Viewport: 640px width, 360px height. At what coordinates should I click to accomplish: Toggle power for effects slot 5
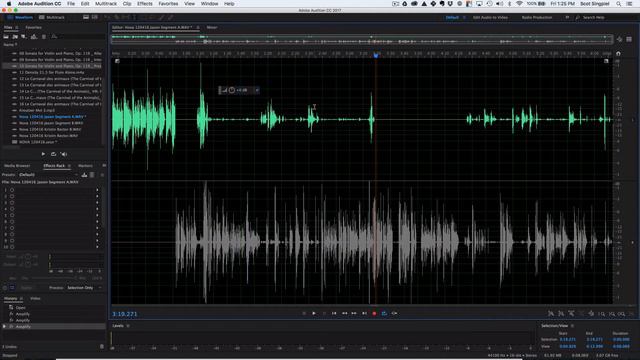(x=12, y=215)
